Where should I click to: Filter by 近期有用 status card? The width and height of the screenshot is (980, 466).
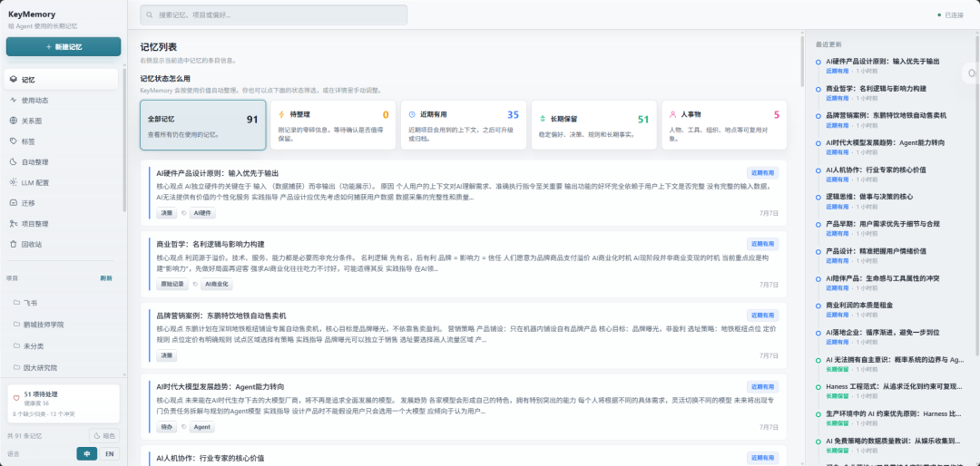click(464, 125)
